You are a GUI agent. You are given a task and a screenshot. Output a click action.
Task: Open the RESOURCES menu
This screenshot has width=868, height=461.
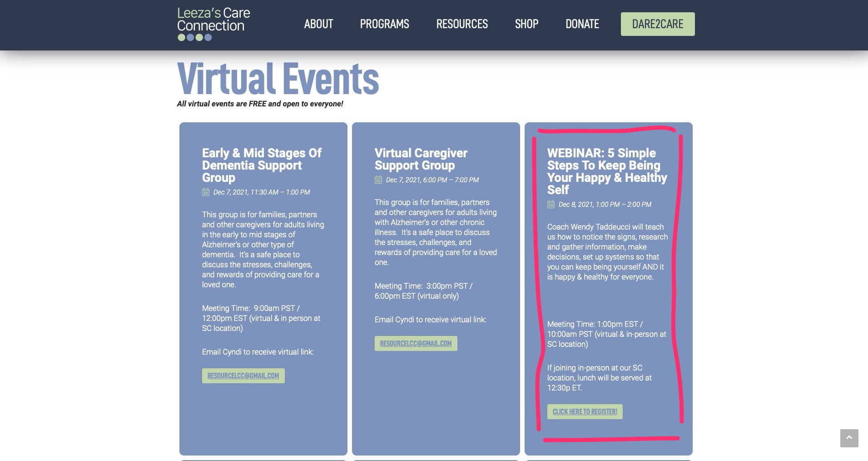point(462,24)
